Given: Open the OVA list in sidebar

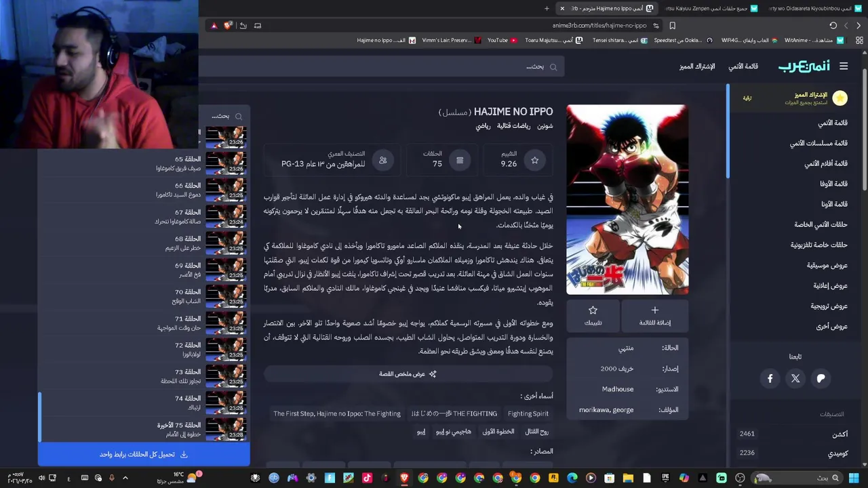Looking at the screenshot, I should (x=833, y=184).
